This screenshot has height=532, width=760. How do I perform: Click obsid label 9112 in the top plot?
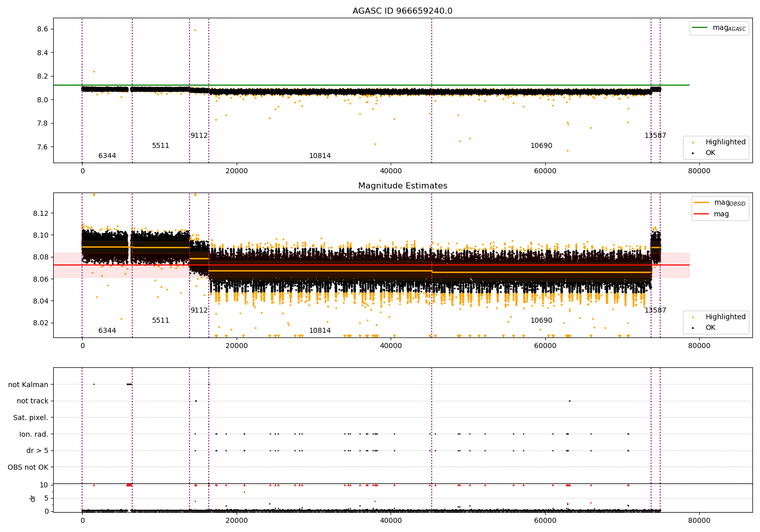pyautogui.click(x=199, y=135)
